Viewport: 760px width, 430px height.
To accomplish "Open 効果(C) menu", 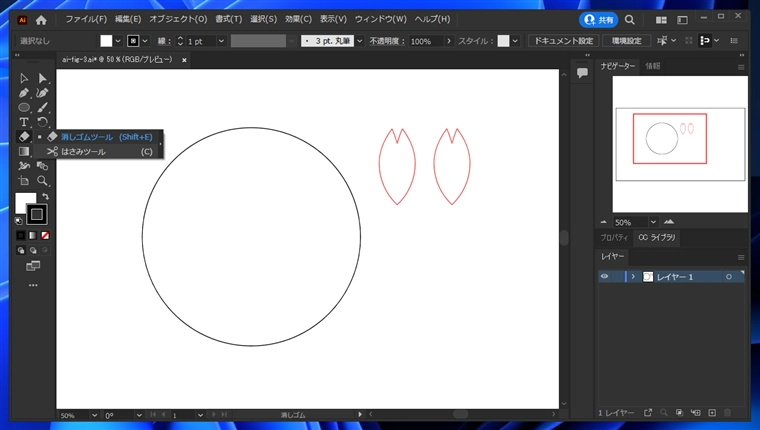I will coord(298,19).
